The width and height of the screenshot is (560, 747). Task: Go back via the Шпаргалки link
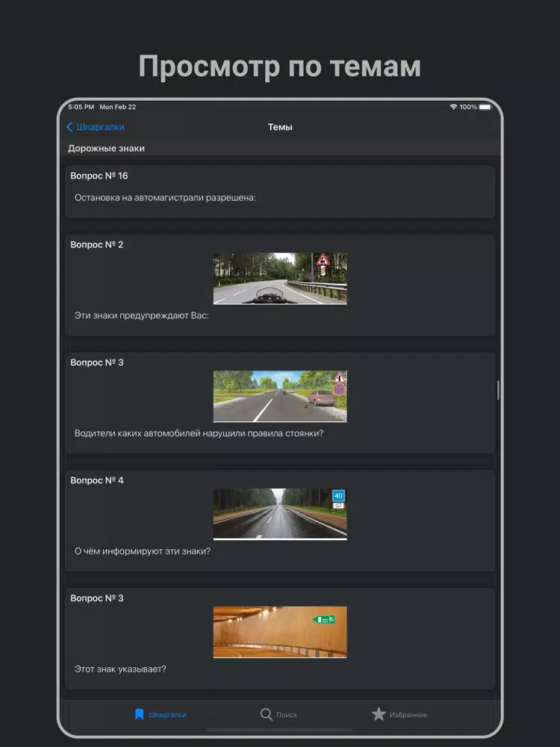(100, 127)
